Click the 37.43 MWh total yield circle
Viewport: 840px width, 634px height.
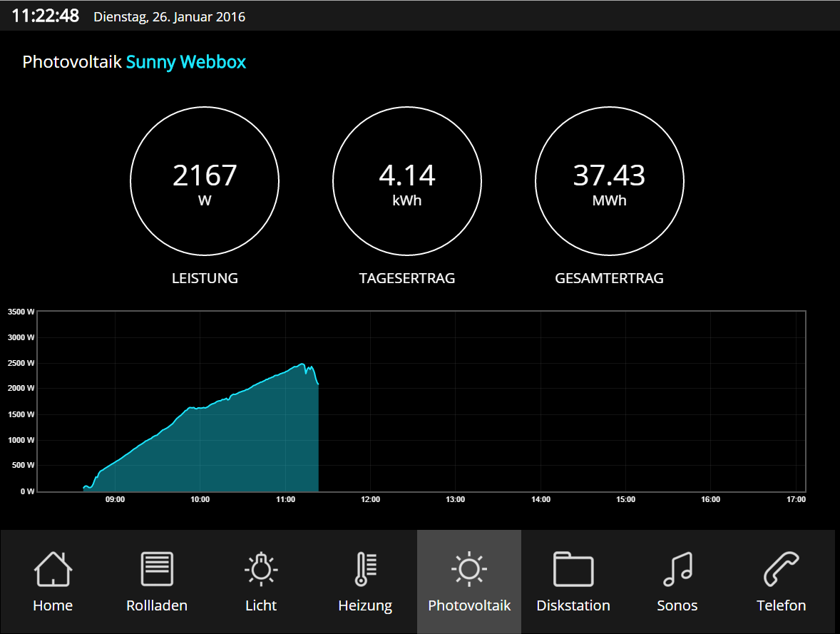(610, 181)
